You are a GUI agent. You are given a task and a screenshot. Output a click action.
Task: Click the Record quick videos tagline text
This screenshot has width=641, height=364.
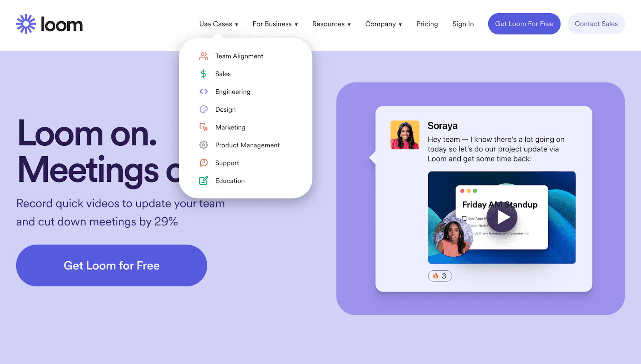[x=120, y=212]
